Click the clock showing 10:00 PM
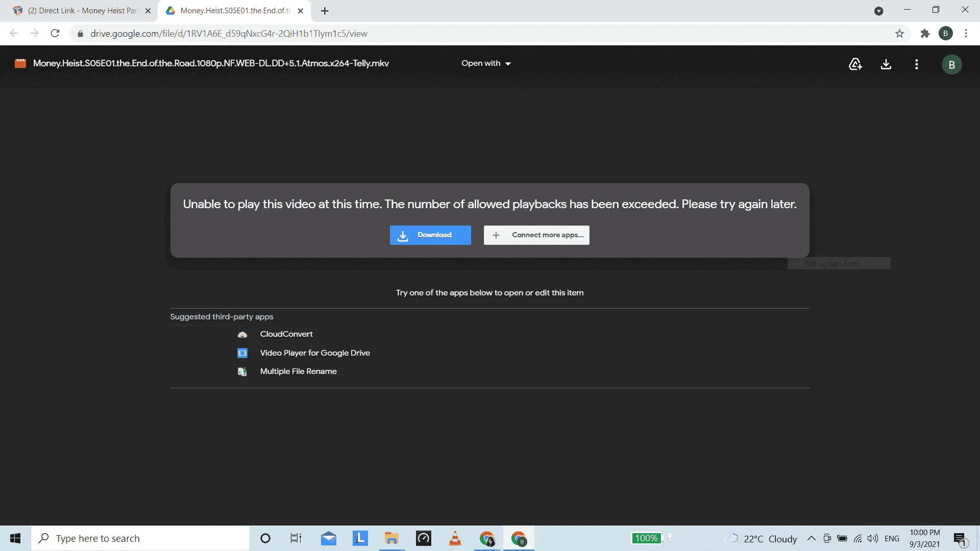The width and height of the screenshot is (980, 551). click(x=924, y=538)
